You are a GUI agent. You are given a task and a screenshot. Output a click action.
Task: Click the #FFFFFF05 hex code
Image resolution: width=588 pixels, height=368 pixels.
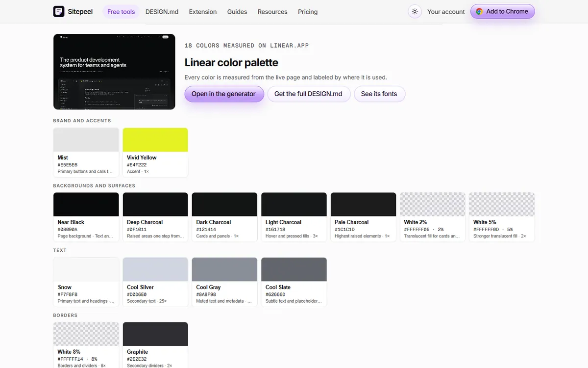417,230
